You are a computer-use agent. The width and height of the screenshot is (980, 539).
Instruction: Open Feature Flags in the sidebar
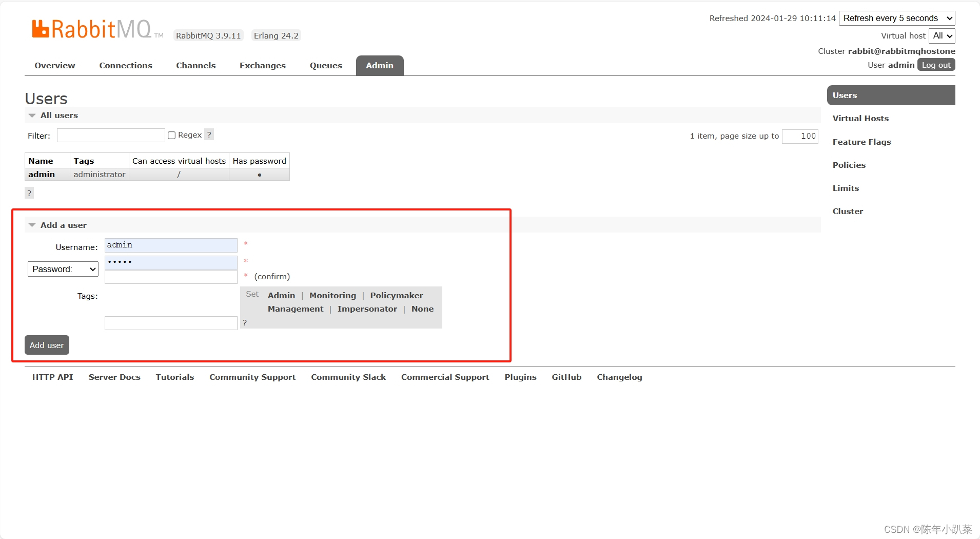[x=861, y=142]
